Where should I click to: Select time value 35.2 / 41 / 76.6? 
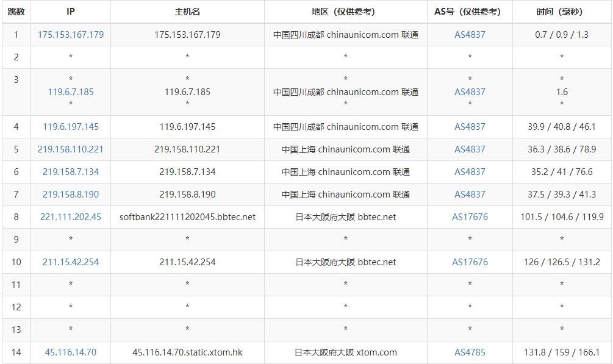point(562,172)
